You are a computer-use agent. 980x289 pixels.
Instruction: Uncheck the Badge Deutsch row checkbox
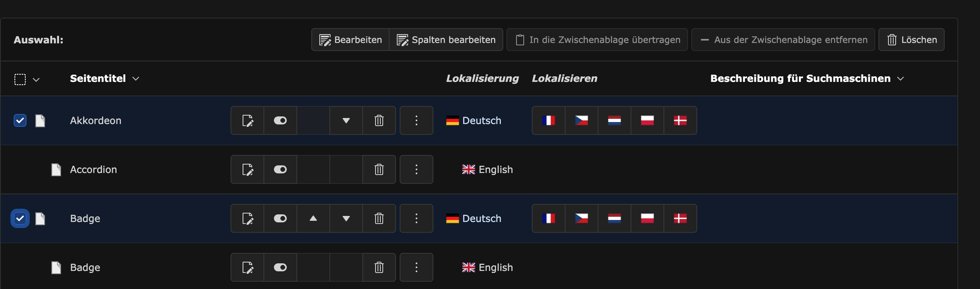(x=20, y=218)
